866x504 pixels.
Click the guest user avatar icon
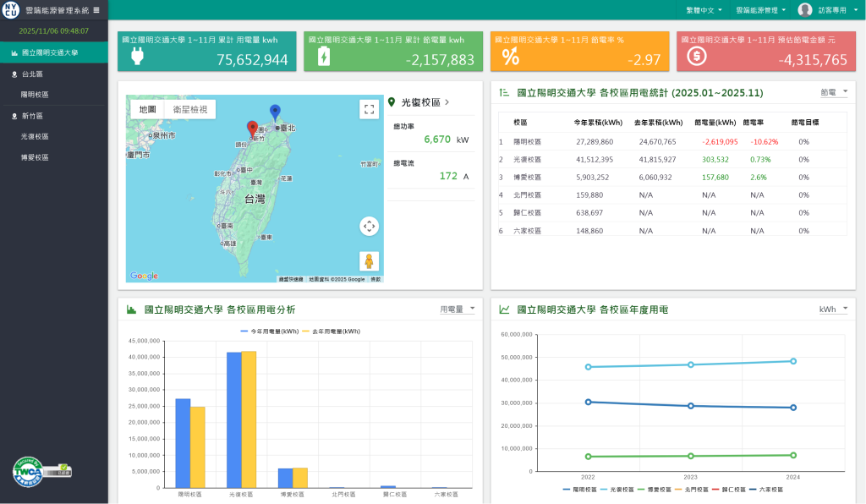(x=805, y=10)
